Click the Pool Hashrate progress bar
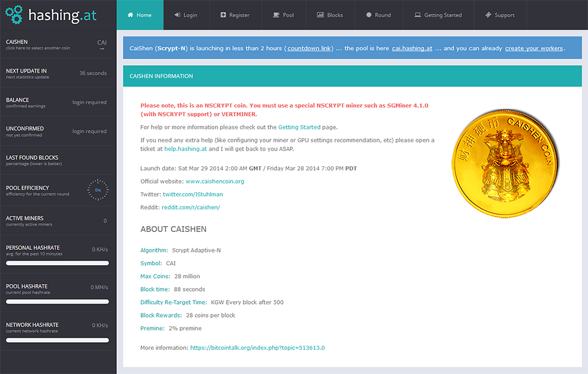588x374 pixels. coord(58,302)
